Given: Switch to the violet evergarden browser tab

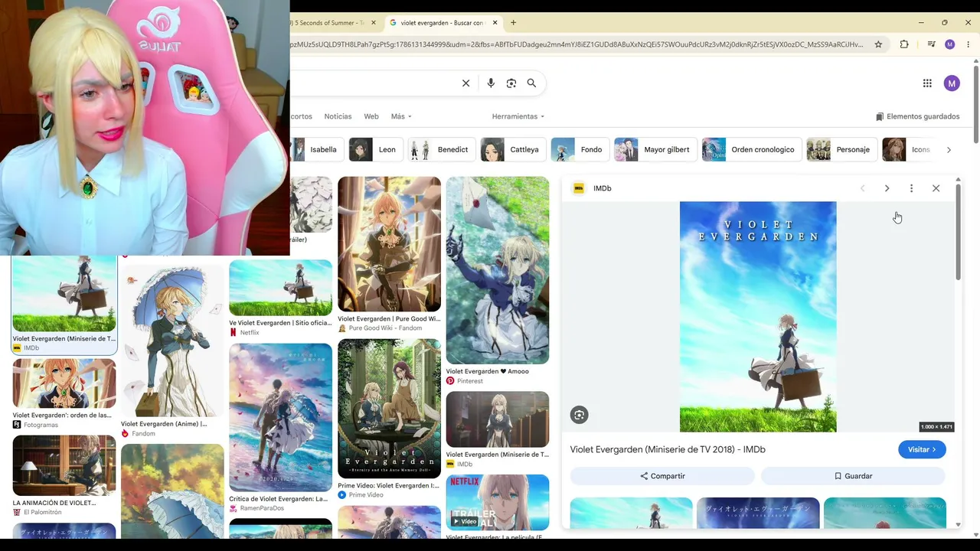Looking at the screenshot, I should pos(444,23).
